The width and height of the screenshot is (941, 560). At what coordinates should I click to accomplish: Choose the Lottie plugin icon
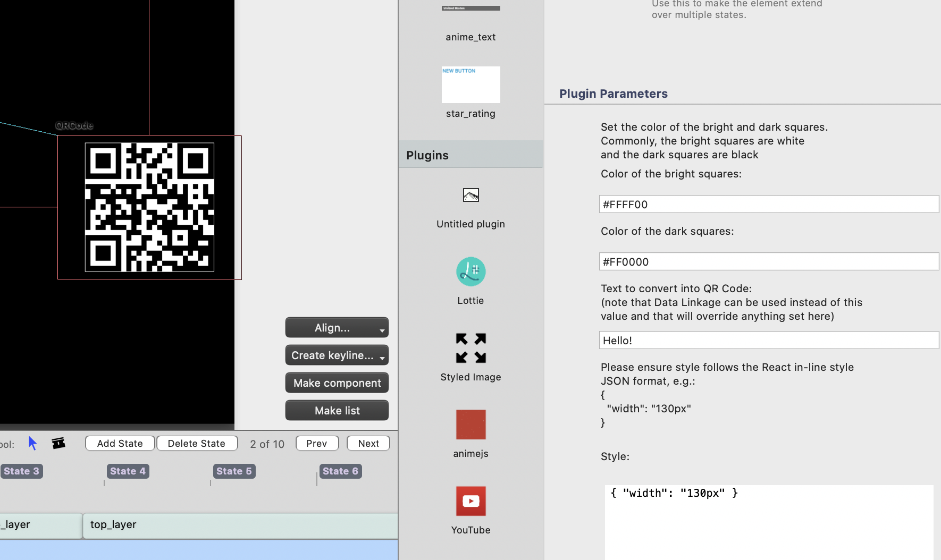471,271
